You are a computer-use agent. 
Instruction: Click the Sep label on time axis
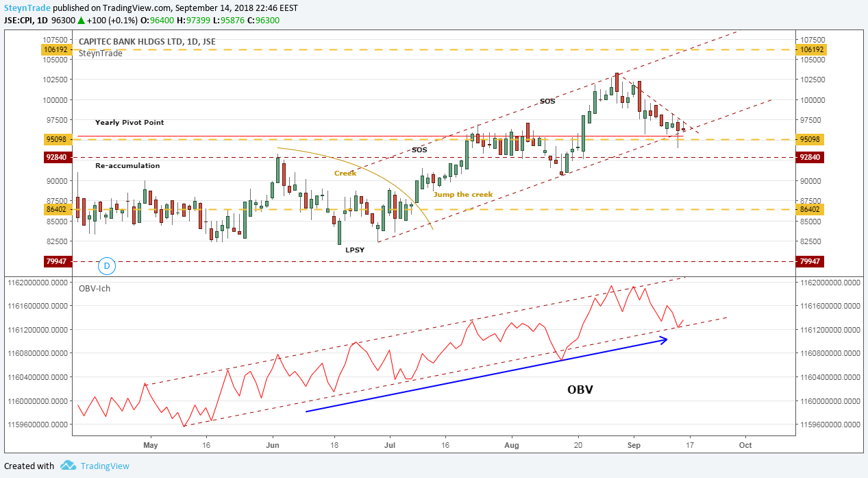(x=634, y=444)
